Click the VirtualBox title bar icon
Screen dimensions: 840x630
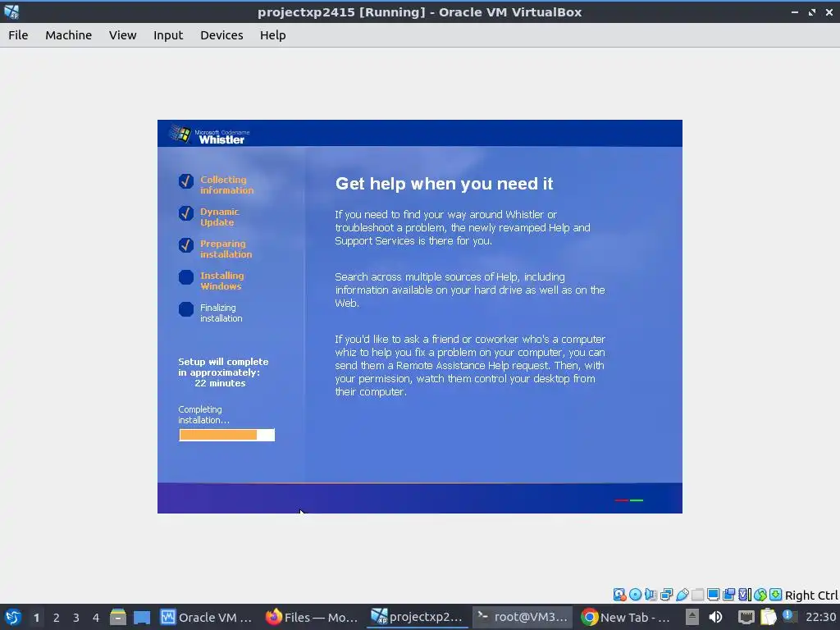pyautogui.click(x=11, y=11)
